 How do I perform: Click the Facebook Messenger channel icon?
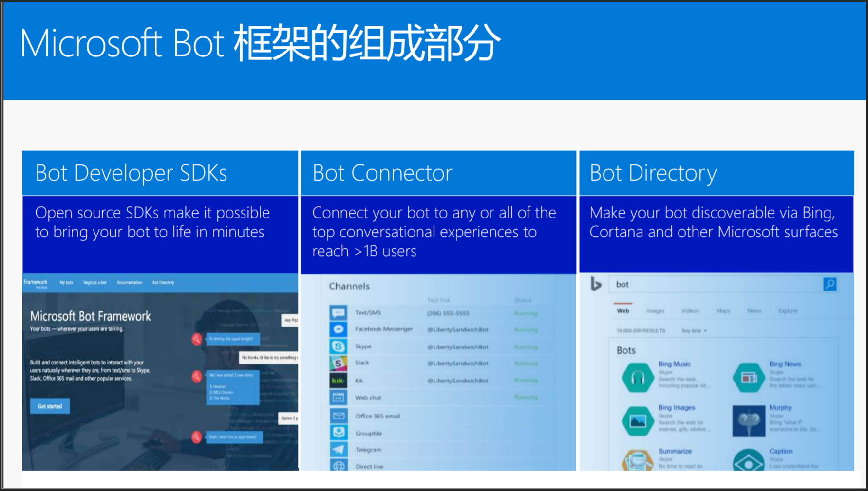pos(338,329)
